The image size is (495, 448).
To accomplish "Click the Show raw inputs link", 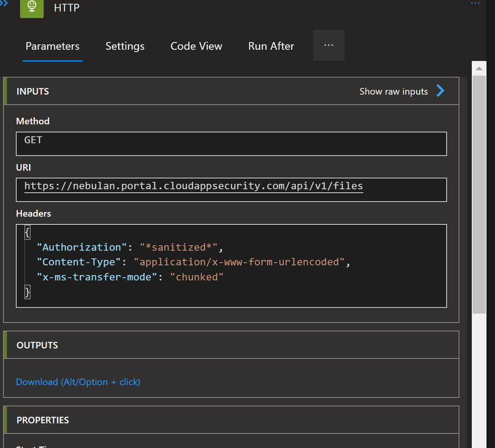I will pyautogui.click(x=393, y=92).
